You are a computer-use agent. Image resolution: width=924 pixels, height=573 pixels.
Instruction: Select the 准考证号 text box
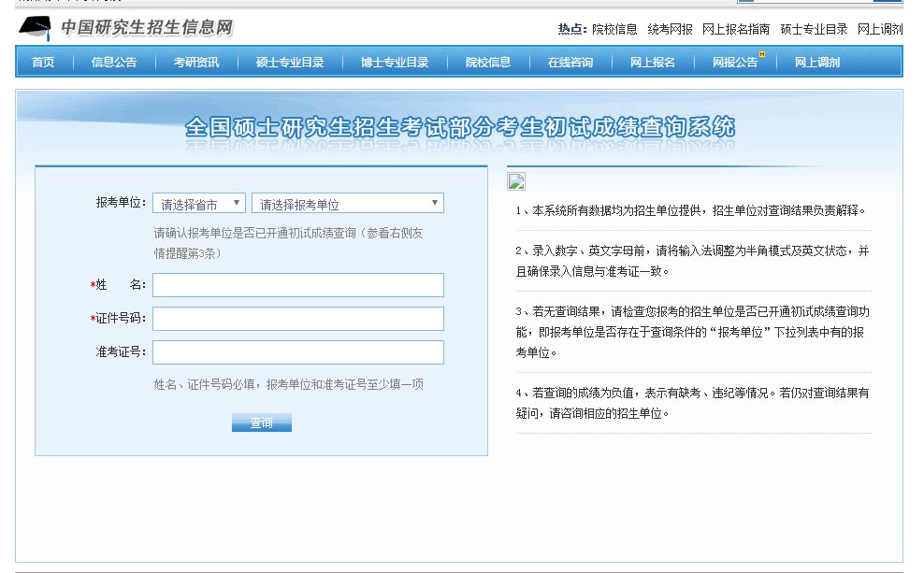[297, 352]
